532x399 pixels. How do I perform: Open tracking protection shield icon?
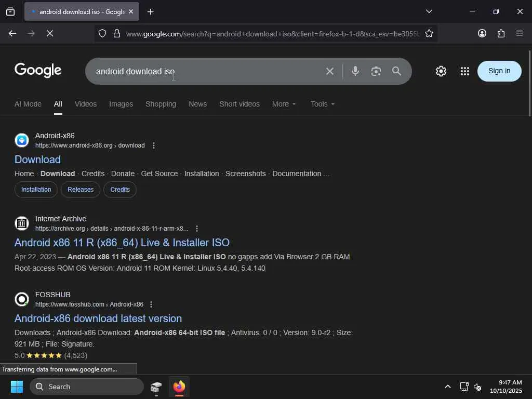(x=102, y=33)
